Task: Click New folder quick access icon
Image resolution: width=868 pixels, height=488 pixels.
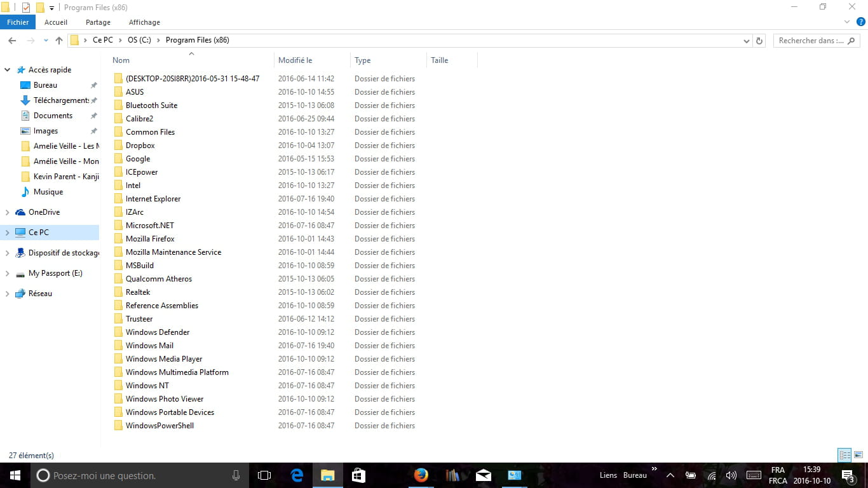Action: (40, 8)
